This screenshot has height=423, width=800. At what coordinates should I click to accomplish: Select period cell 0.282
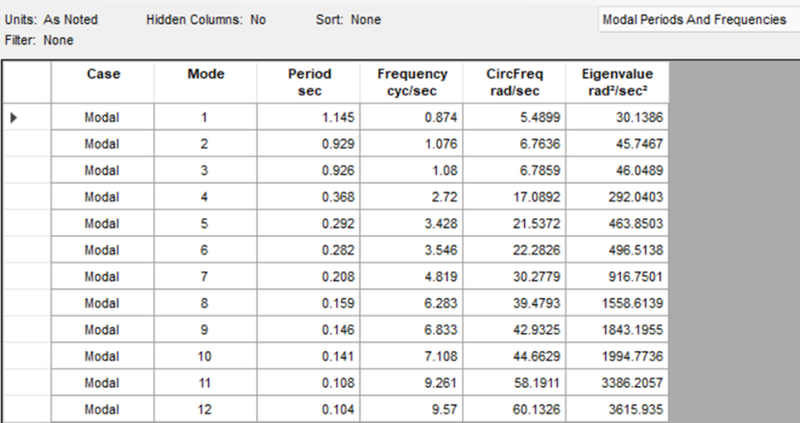click(309, 250)
